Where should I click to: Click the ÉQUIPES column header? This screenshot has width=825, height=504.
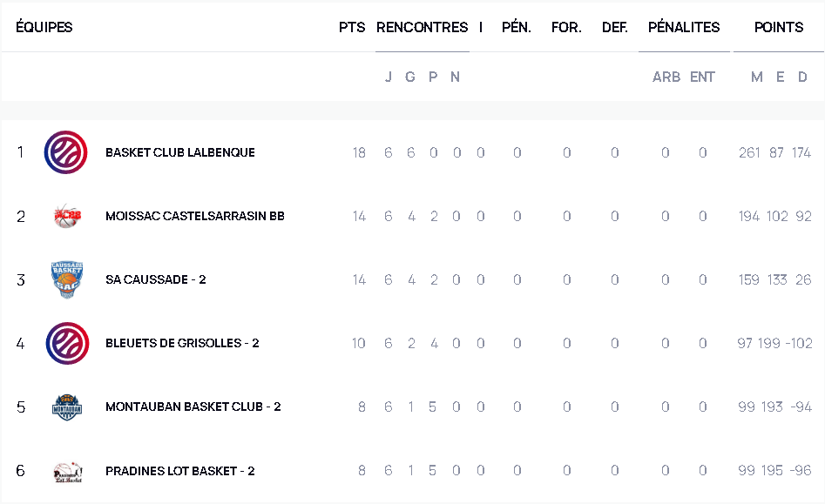pyautogui.click(x=44, y=27)
